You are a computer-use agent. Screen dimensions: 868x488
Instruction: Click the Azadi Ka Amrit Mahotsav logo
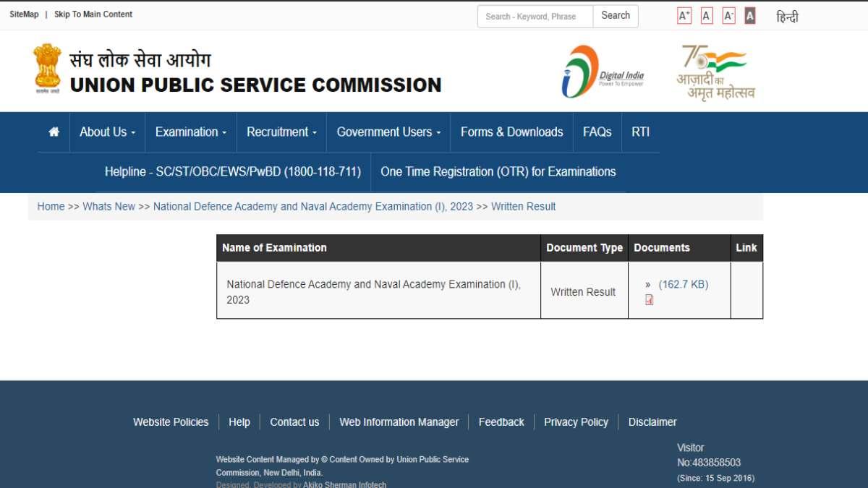(716, 70)
